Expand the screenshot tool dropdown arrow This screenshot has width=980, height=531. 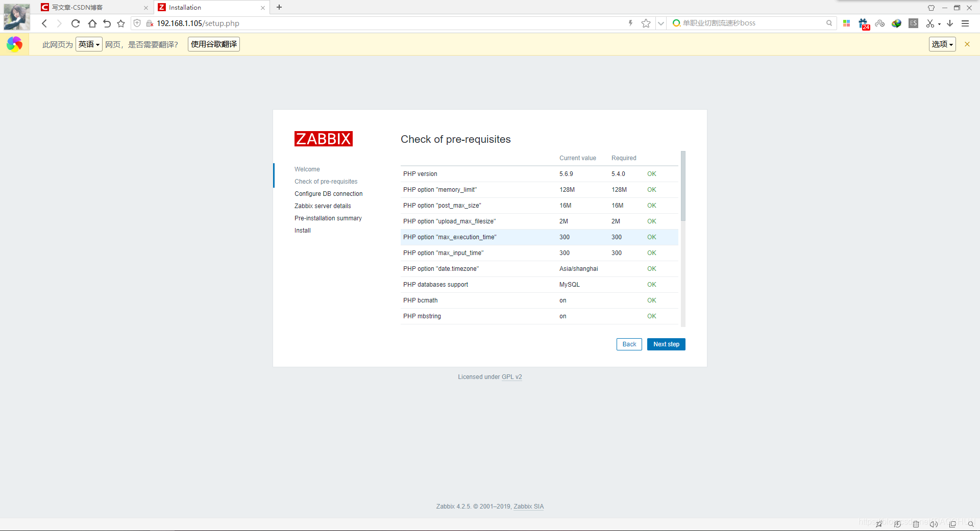coord(939,24)
